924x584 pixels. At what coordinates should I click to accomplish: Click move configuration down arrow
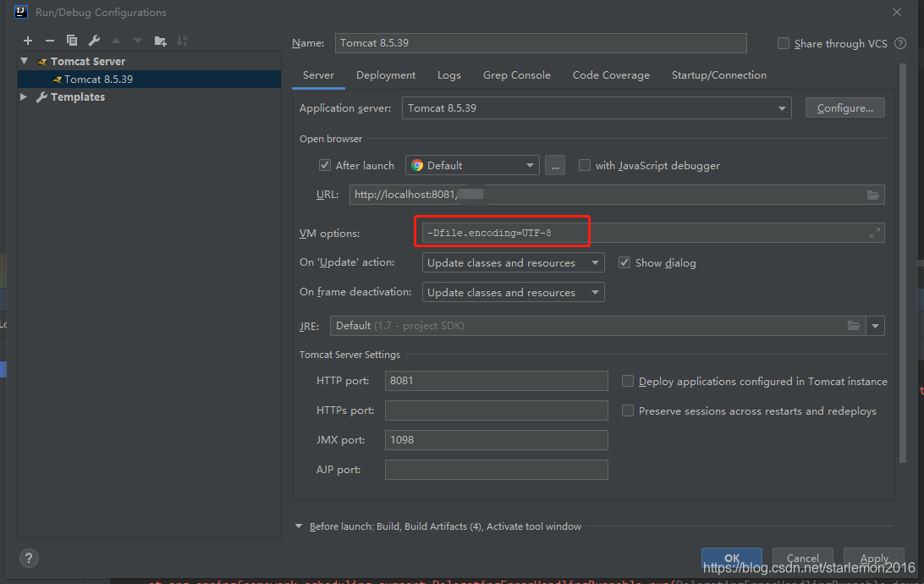pyautogui.click(x=138, y=41)
